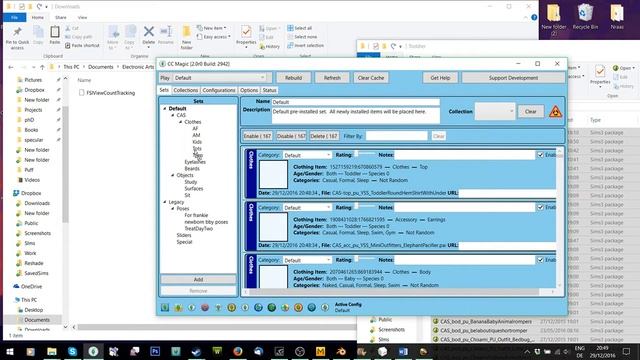Collapse the Poses tree node
The width and height of the screenshot is (640, 360).
[x=173, y=209]
